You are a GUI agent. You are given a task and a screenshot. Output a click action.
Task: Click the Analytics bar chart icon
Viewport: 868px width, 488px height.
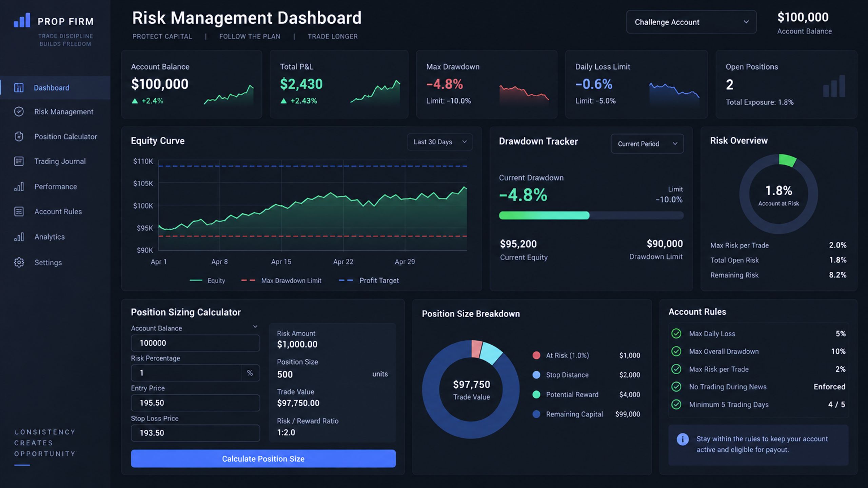[19, 237]
